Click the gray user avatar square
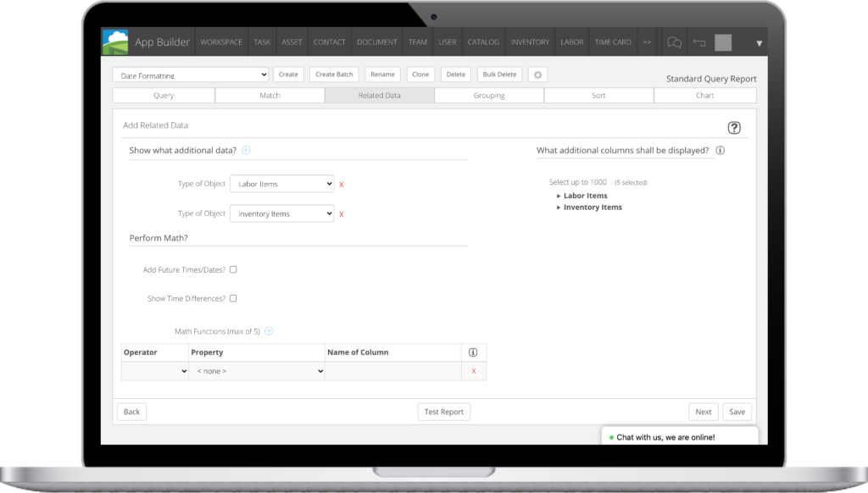The height and width of the screenshot is (493, 868). coord(723,42)
